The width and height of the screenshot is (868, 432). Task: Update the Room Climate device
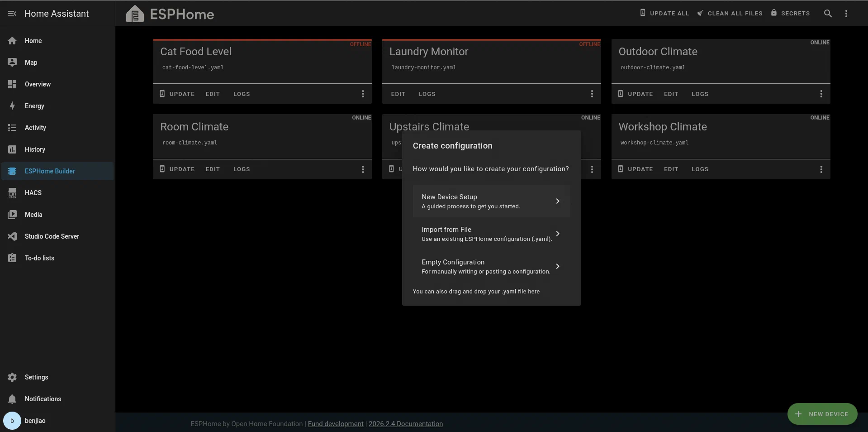point(177,169)
